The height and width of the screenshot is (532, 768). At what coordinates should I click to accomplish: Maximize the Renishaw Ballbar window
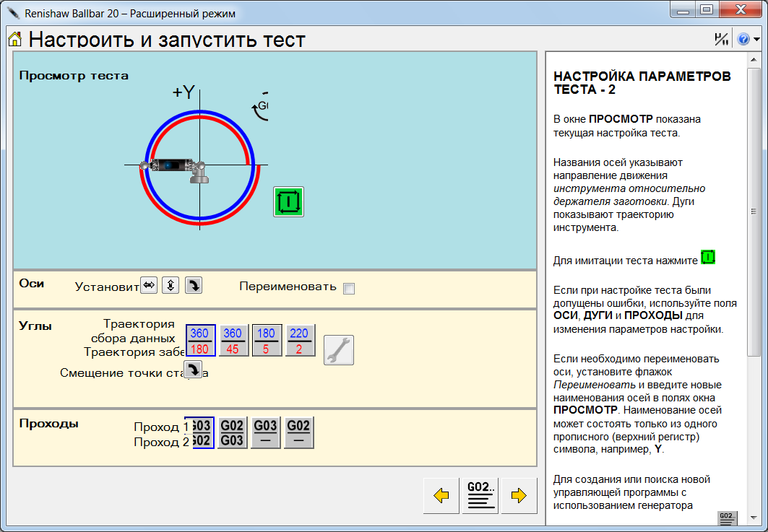click(707, 10)
